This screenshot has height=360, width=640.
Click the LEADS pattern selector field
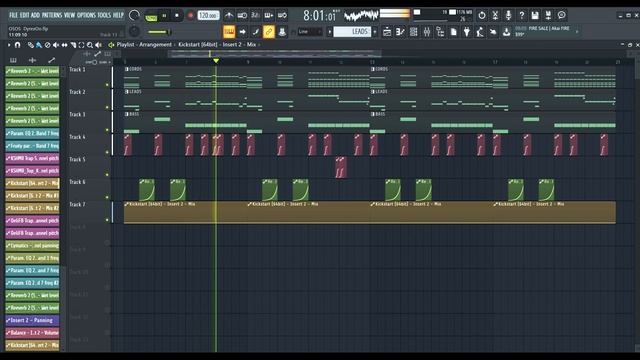pyautogui.click(x=352, y=31)
